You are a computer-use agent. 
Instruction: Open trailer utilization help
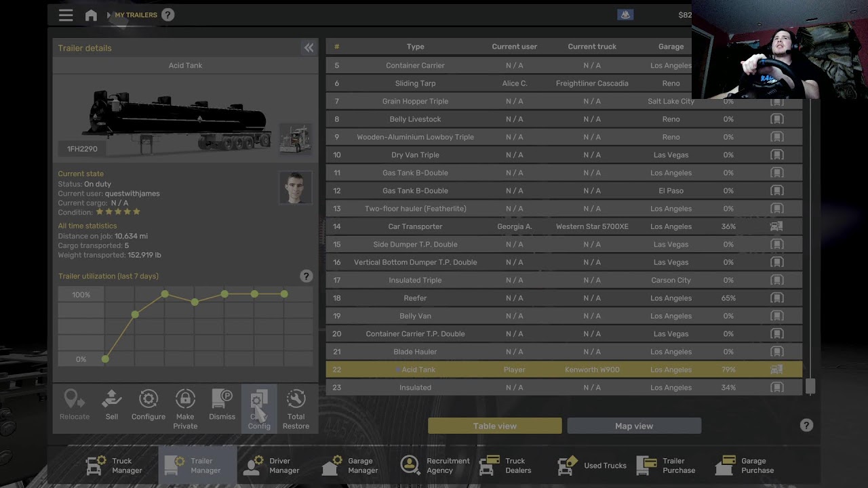(306, 276)
